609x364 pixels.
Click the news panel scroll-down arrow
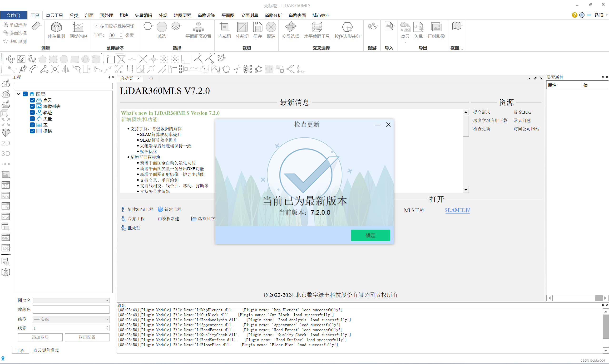[466, 190]
